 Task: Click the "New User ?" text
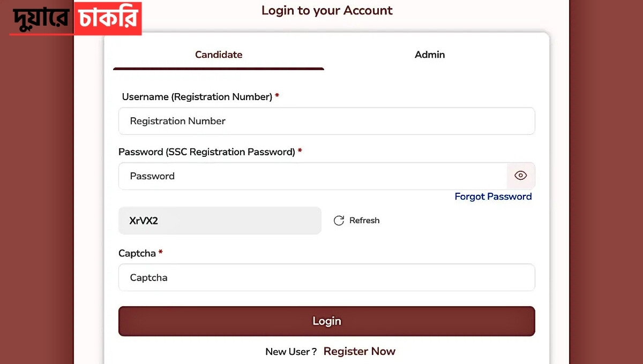(291, 352)
